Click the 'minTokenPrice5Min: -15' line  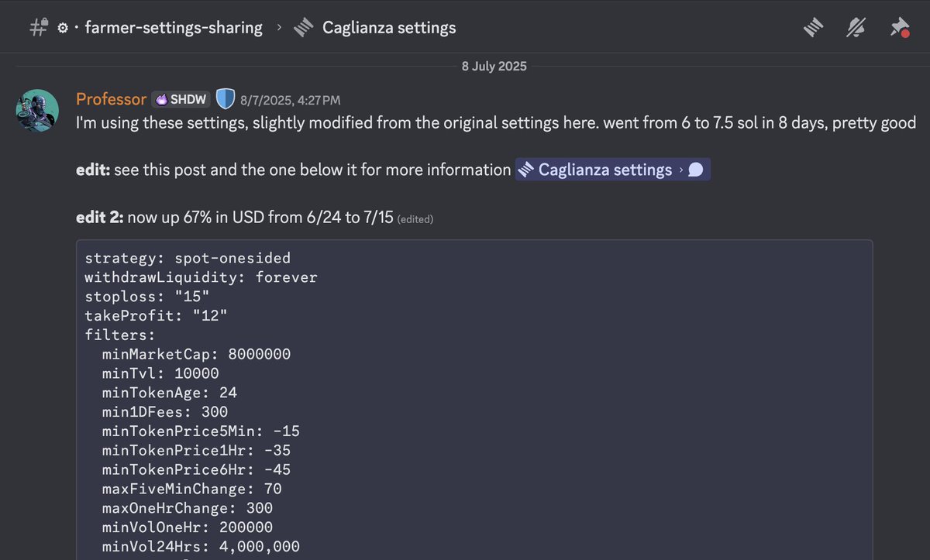201,431
